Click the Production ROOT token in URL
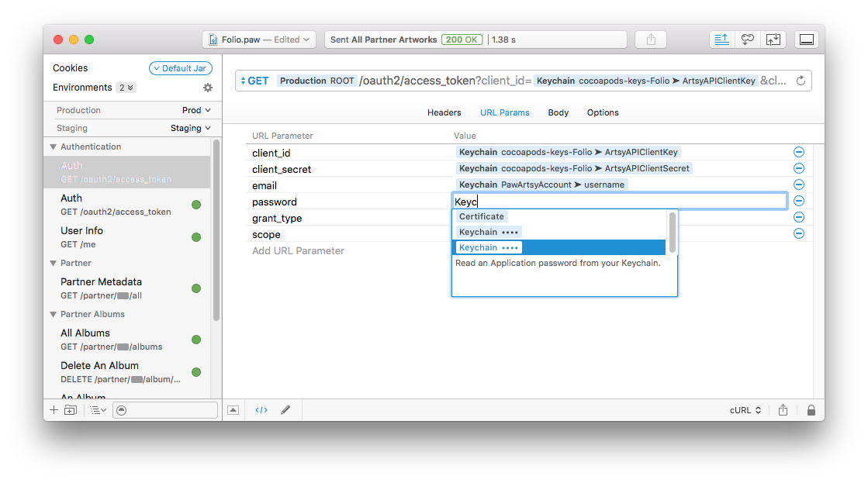Screen dimensions: 868x483 (316, 81)
